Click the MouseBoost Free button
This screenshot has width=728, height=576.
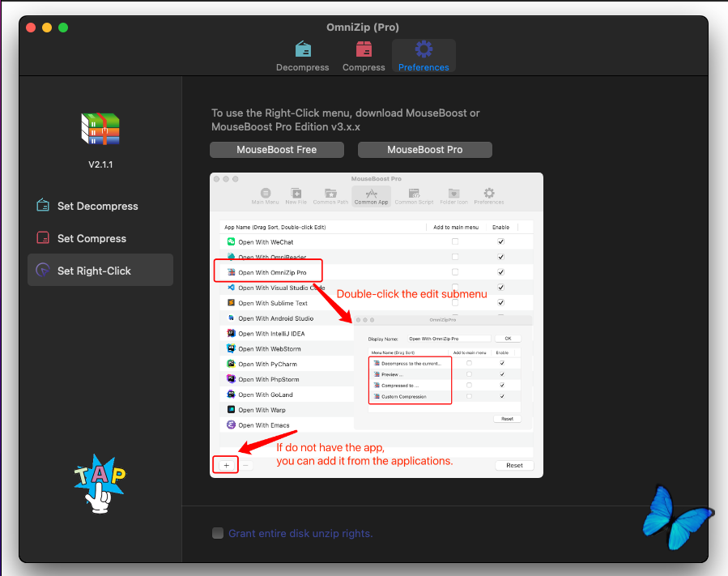[x=277, y=150]
